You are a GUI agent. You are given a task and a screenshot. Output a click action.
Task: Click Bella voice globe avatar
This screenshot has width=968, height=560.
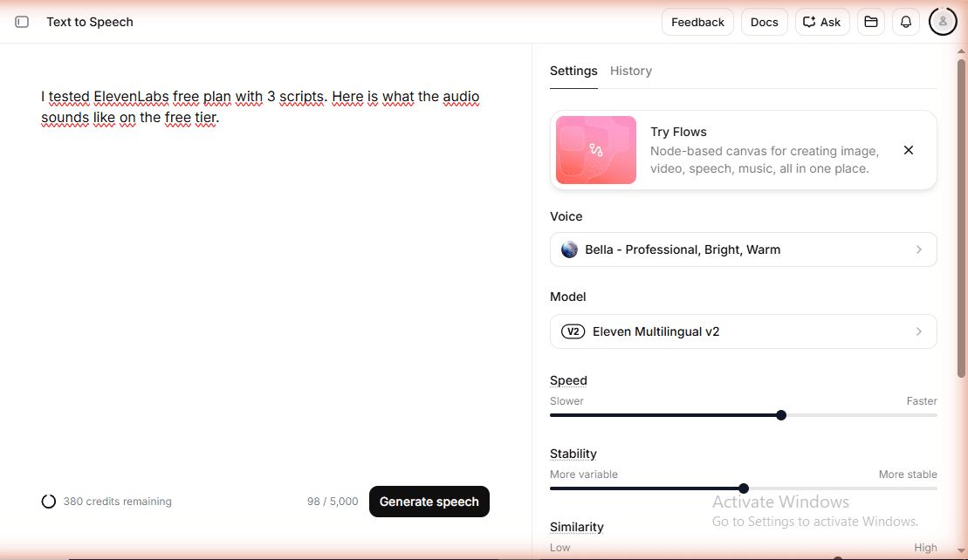(x=569, y=249)
